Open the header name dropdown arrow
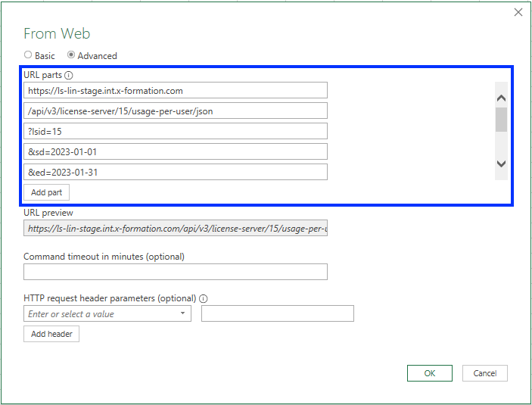The width and height of the screenshot is (532, 405). [x=182, y=313]
